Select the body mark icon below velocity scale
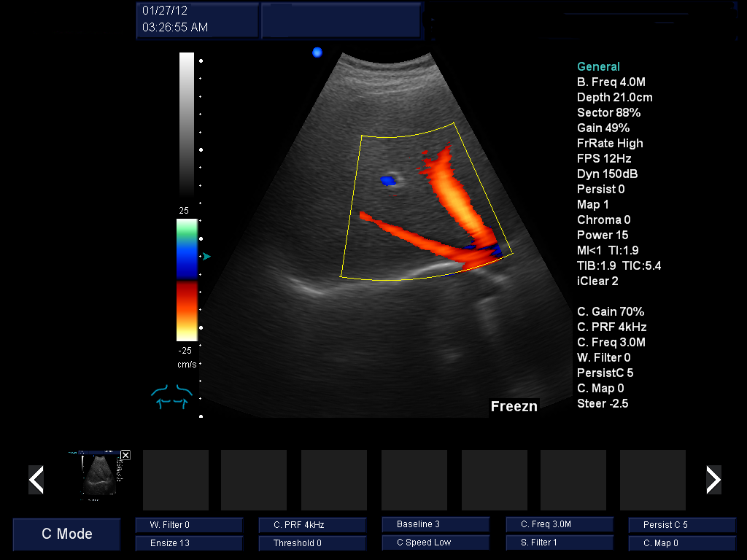Image resolution: width=747 pixels, height=560 pixels. (170, 397)
